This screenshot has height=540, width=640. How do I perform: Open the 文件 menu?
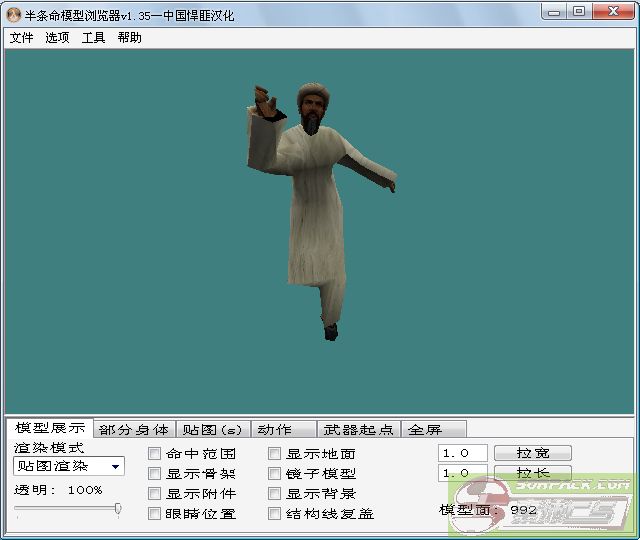tap(21, 38)
